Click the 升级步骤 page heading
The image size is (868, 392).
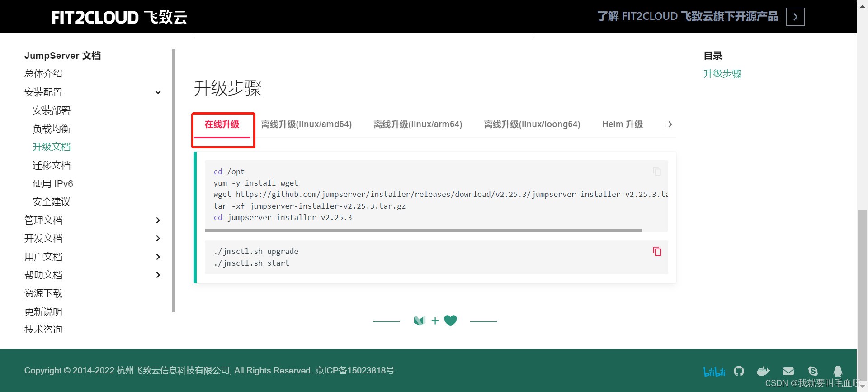click(228, 88)
